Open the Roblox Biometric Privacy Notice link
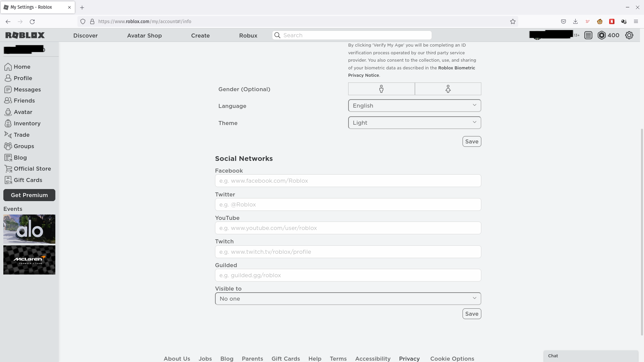The height and width of the screenshot is (362, 644). click(412, 71)
